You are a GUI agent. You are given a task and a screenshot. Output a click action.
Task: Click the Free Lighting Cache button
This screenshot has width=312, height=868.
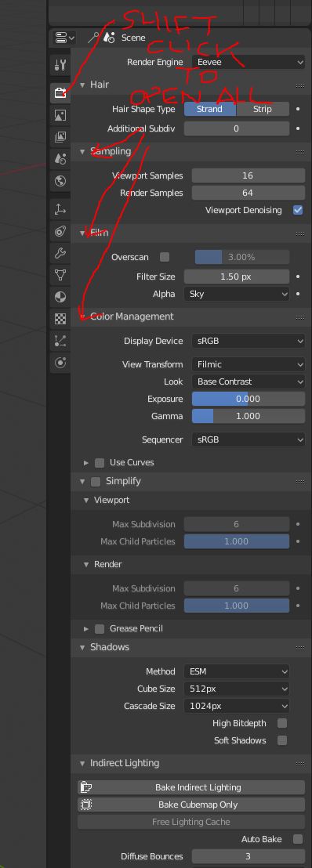click(x=191, y=822)
